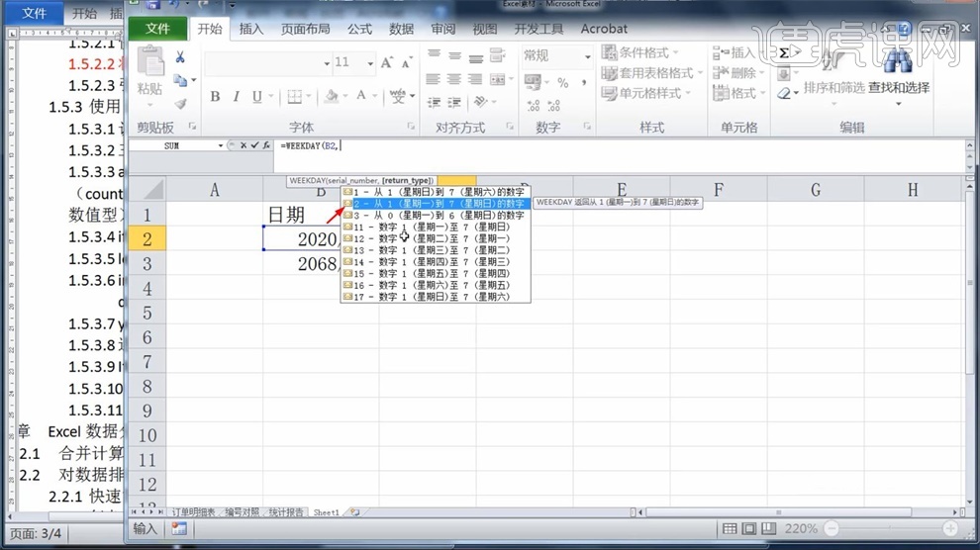Screen dimensions: 980x550
Task: Open 插入 Insert cells button
Action: [x=735, y=52]
